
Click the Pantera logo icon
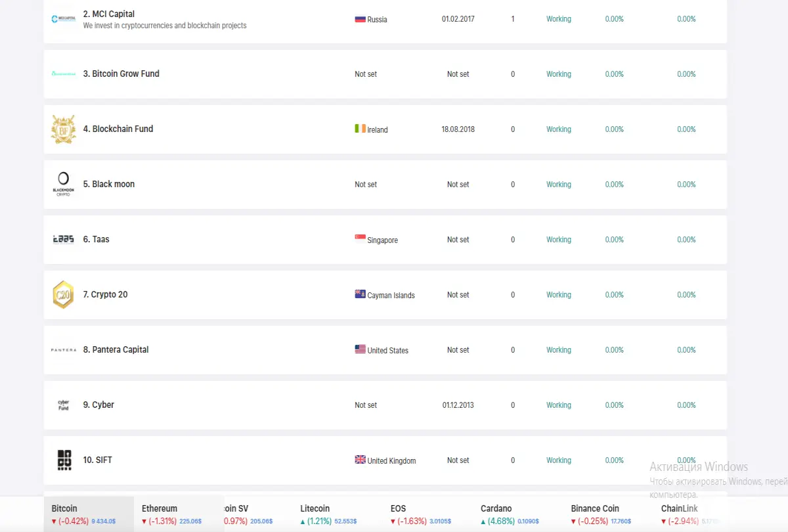point(64,350)
